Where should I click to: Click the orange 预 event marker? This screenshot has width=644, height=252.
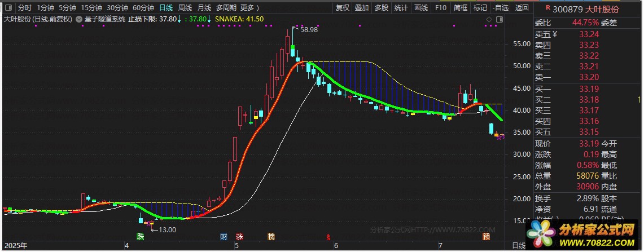pos(487,236)
